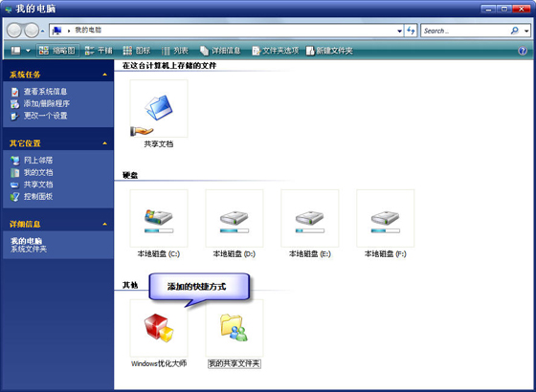536x392 pixels.
Task: Click the 添加/删除程序 link
Action: pos(47,103)
